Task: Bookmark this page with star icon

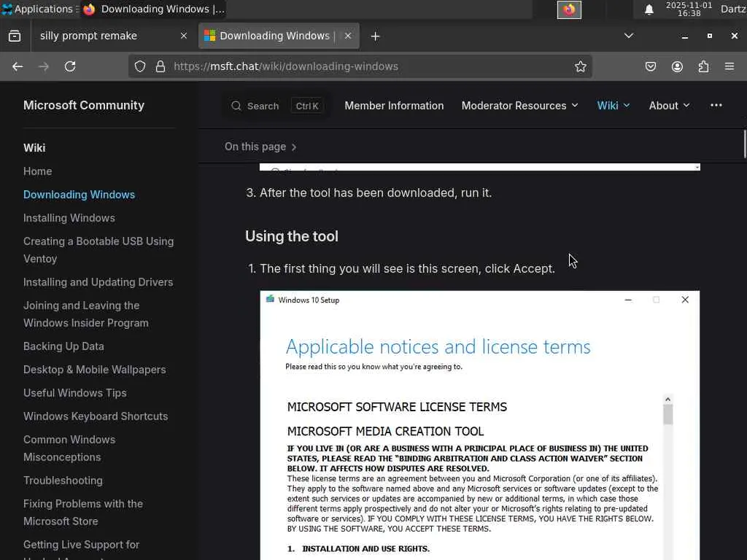Action: (x=580, y=66)
